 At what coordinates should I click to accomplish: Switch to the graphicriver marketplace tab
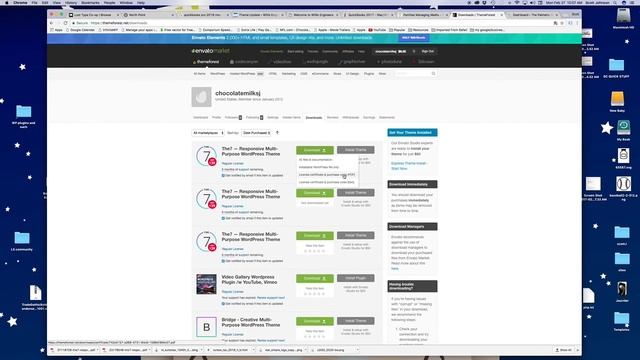tap(352, 62)
